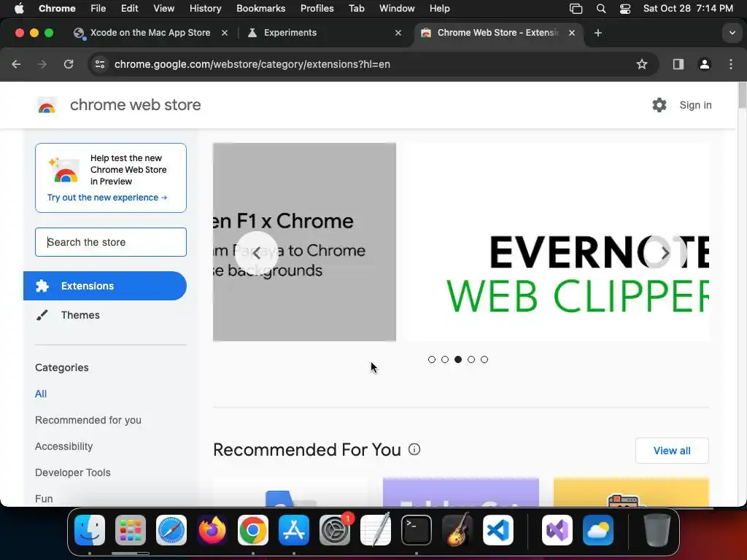Open System Settings from the dock

pos(335,530)
